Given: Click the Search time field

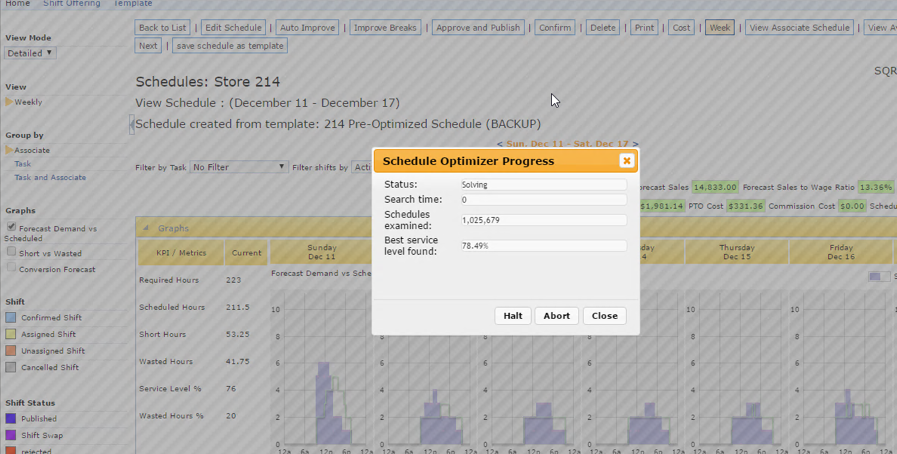Looking at the screenshot, I should pyautogui.click(x=543, y=200).
